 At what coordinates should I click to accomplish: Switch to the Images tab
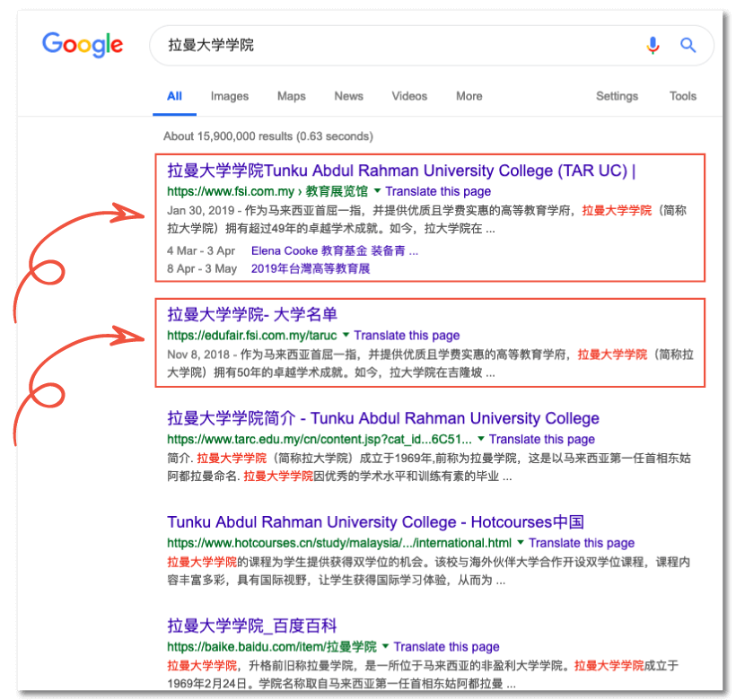coord(229,96)
